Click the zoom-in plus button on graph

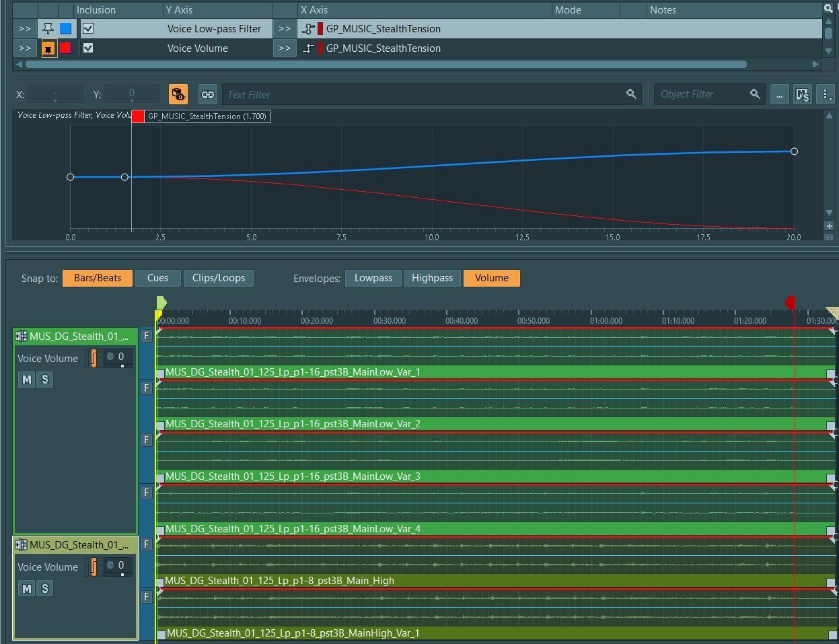829,226
